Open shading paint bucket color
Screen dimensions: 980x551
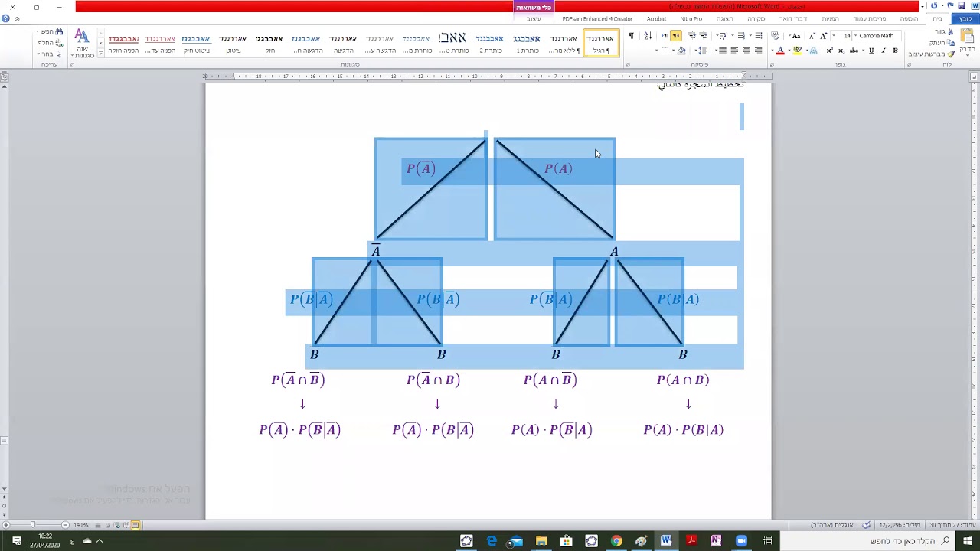pos(680,51)
